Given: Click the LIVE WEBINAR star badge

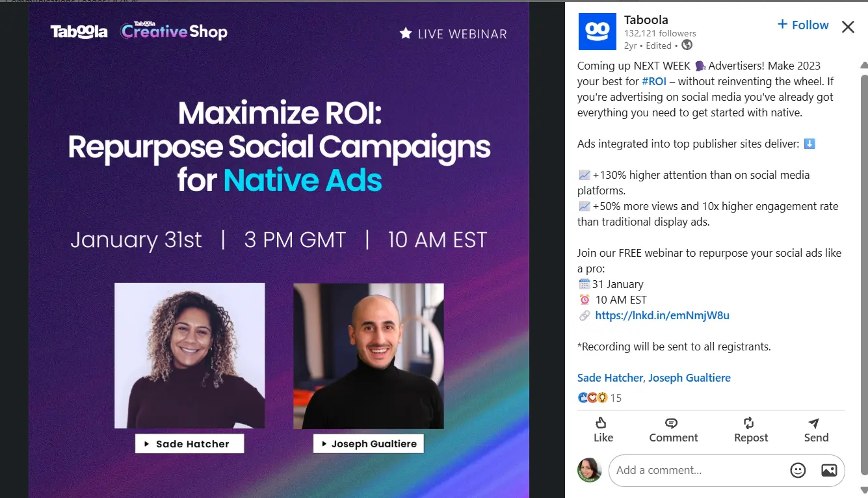Looking at the screenshot, I should [x=453, y=34].
